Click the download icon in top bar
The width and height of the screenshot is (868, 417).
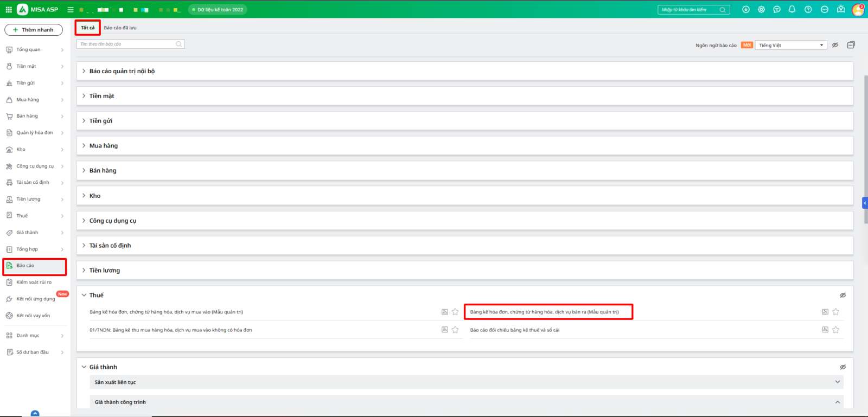[746, 9]
